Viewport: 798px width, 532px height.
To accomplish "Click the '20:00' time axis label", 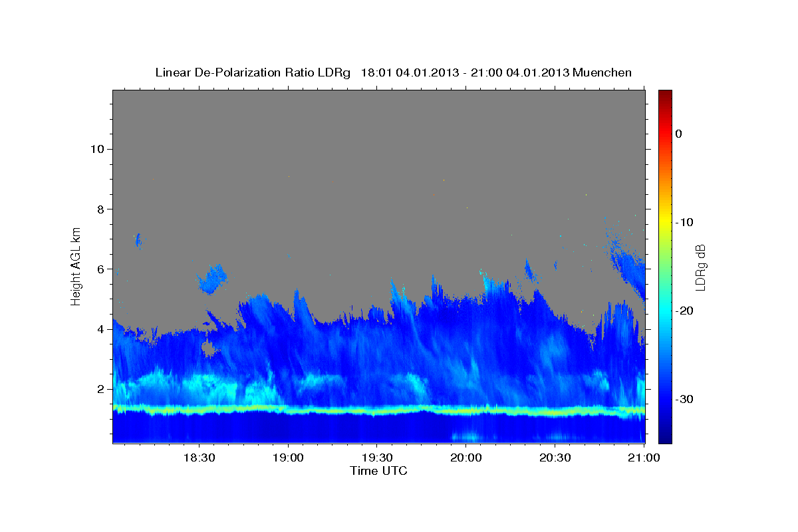I will 466,458.
